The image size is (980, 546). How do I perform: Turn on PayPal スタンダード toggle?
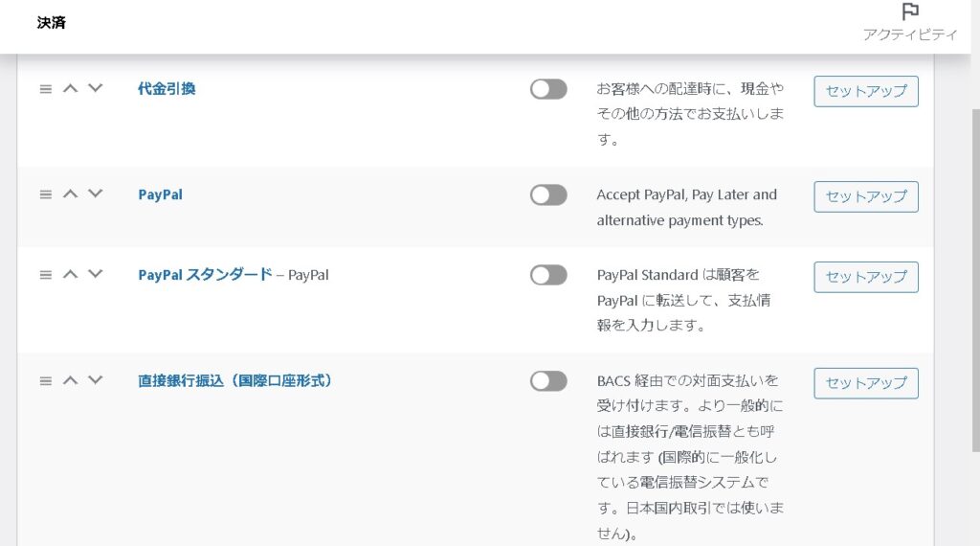point(548,276)
